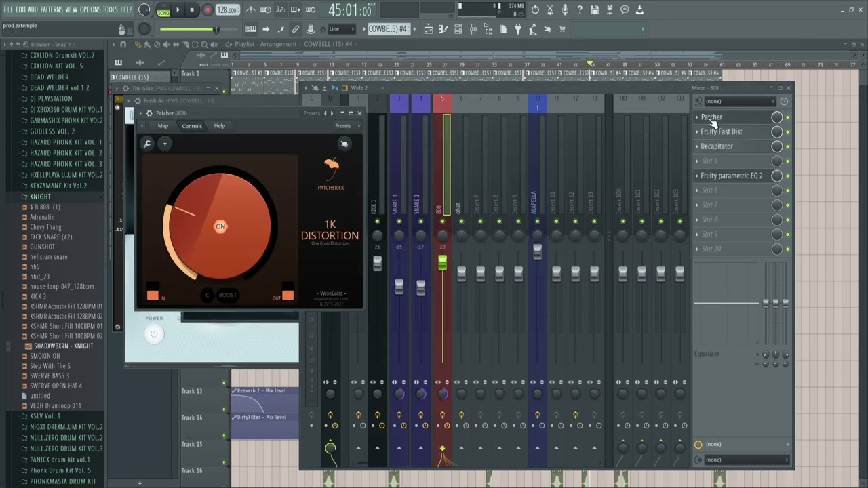The width and height of the screenshot is (868, 488).
Task: Open the playlist view icon in the toolbar
Action: click(x=429, y=29)
